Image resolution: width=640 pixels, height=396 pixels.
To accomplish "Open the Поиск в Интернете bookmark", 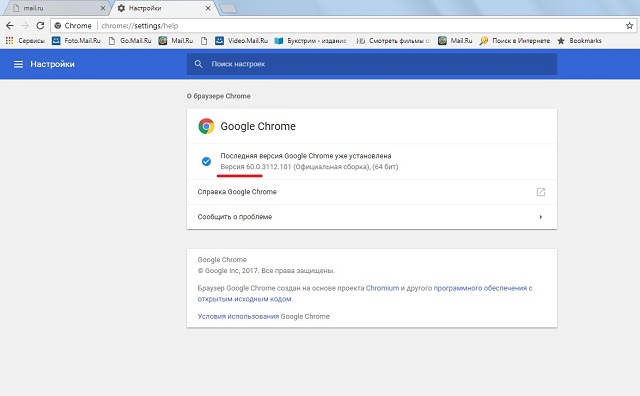I will tap(515, 40).
